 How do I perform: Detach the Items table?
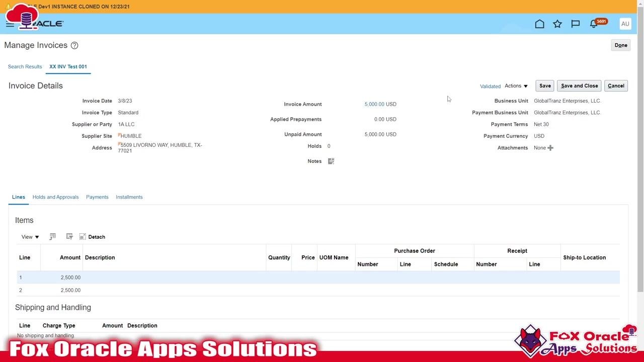coord(92,237)
